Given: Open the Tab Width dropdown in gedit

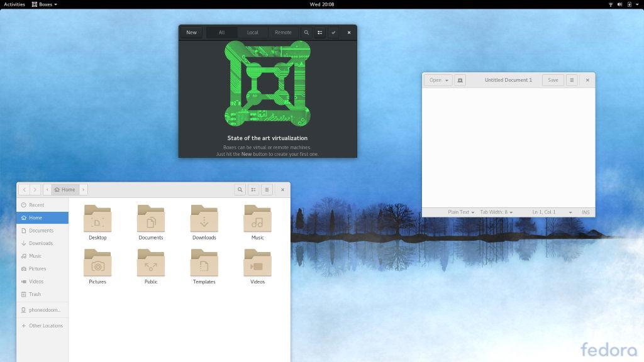Looking at the screenshot, I should (x=496, y=212).
